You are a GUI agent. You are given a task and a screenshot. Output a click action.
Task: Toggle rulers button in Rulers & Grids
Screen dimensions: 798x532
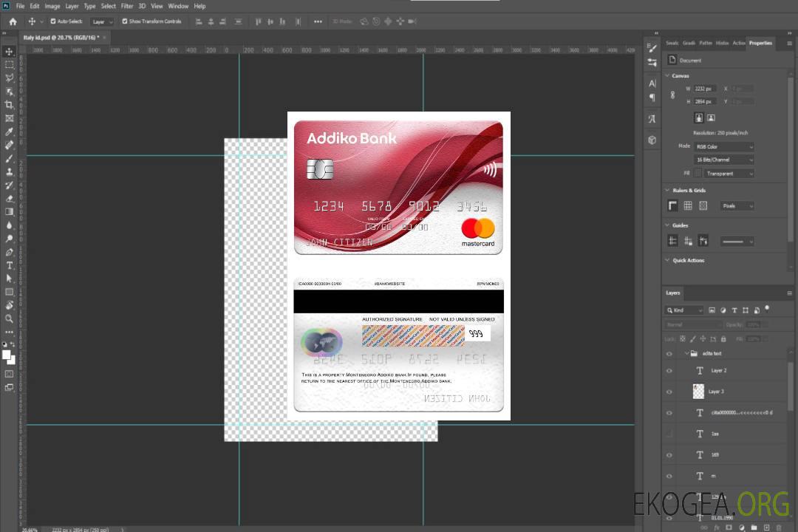click(x=672, y=205)
